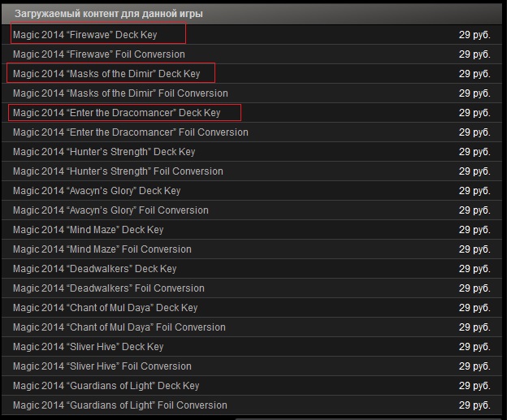Open the "Deadwalkers" Deck Key page
The height and width of the screenshot is (420, 524).
click(x=94, y=269)
